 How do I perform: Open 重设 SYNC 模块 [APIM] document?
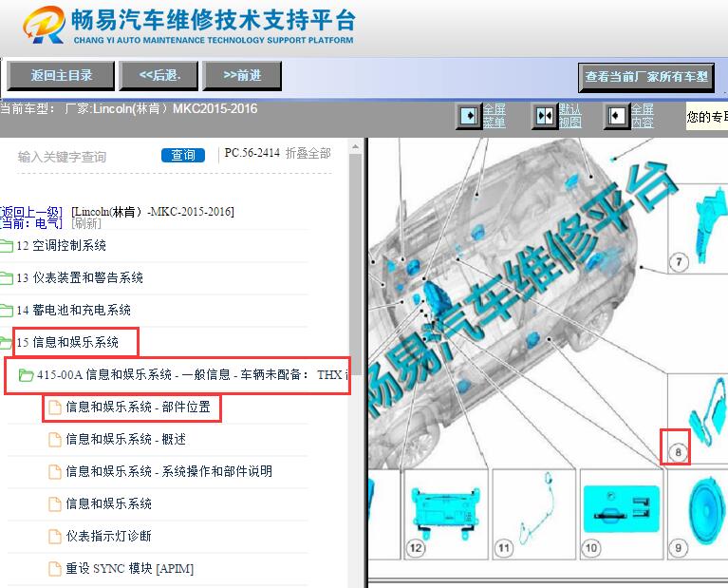(x=129, y=568)
